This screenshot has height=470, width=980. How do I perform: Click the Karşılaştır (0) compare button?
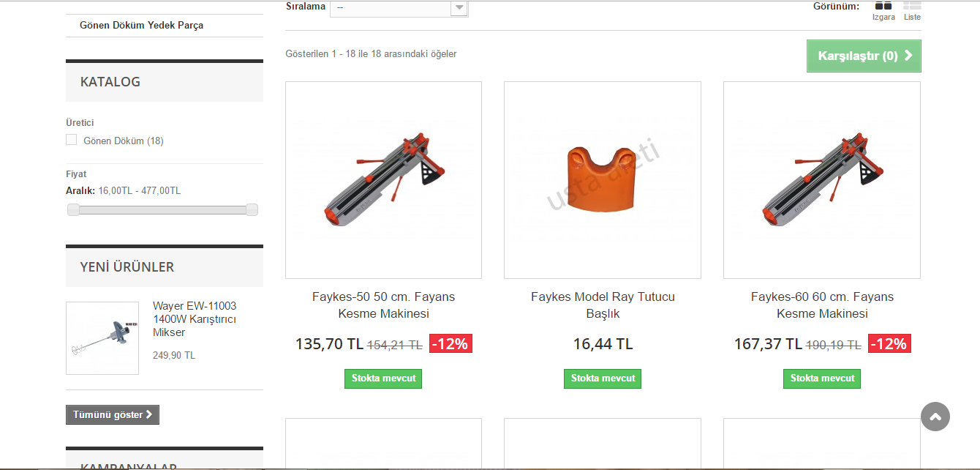864,56
